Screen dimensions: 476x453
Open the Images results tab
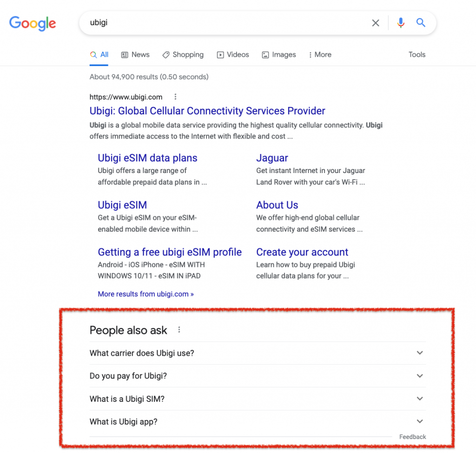pyautogui.click(x=279, y=55)
